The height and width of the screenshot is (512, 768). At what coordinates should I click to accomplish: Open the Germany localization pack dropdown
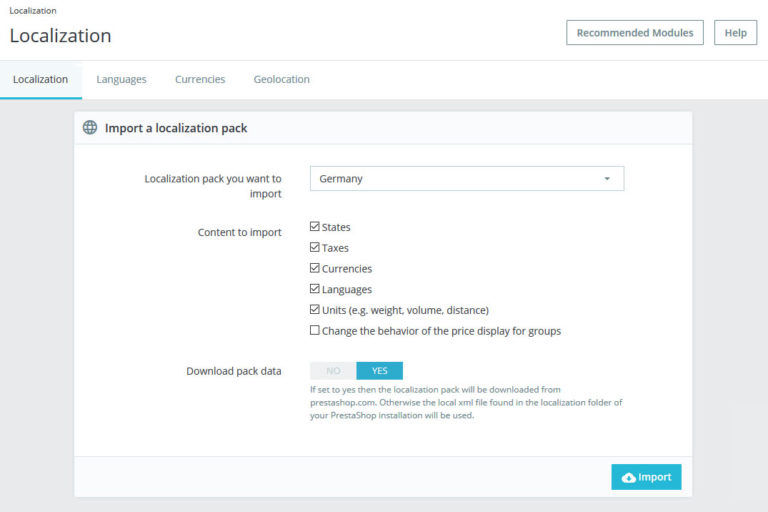pyautogui.click(x=467, y=179)
